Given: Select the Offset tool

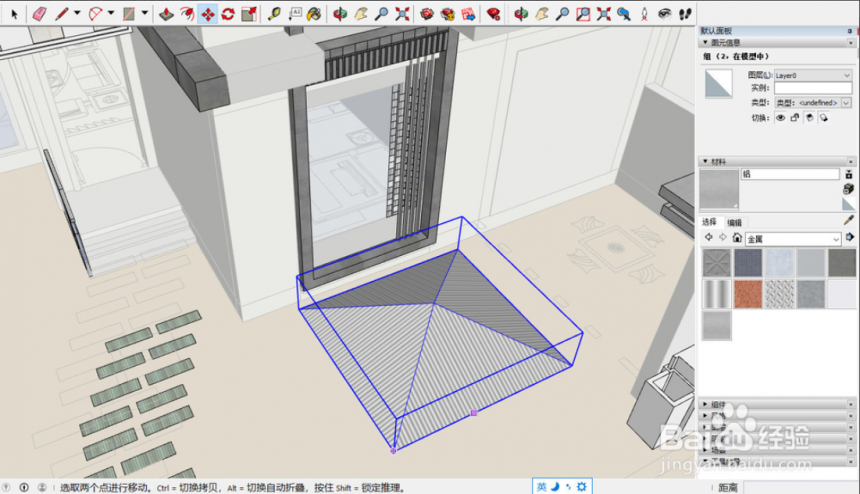Looking at the screenshot, I should point(187,14).
